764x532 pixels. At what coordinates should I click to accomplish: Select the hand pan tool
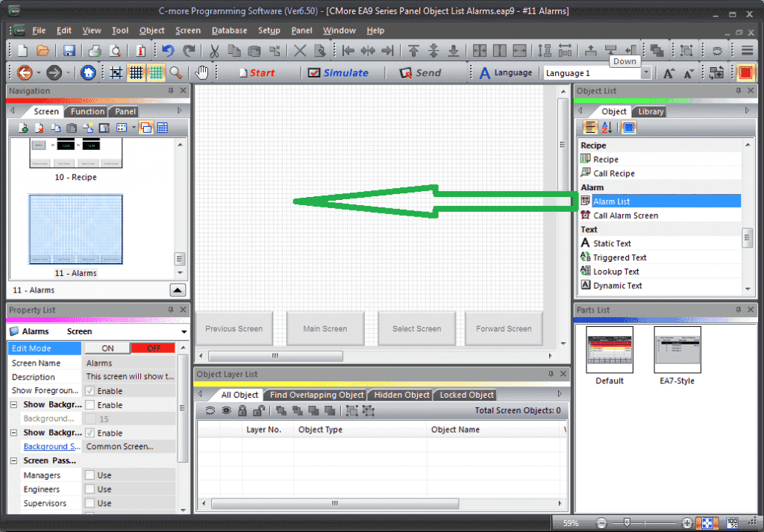201,73
